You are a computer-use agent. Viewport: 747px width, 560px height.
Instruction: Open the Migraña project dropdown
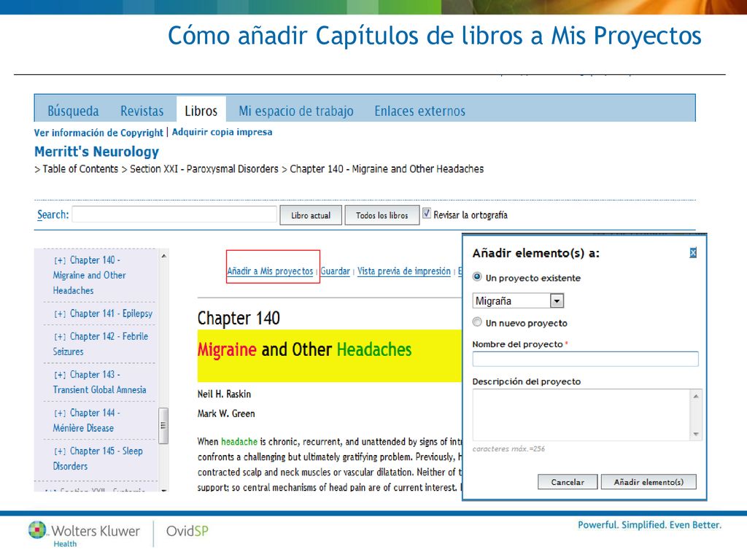(x=557, y=300)
